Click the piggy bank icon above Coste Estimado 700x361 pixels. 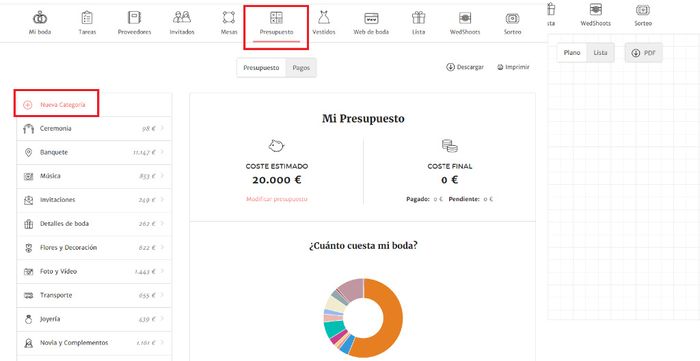click(276, 145)
